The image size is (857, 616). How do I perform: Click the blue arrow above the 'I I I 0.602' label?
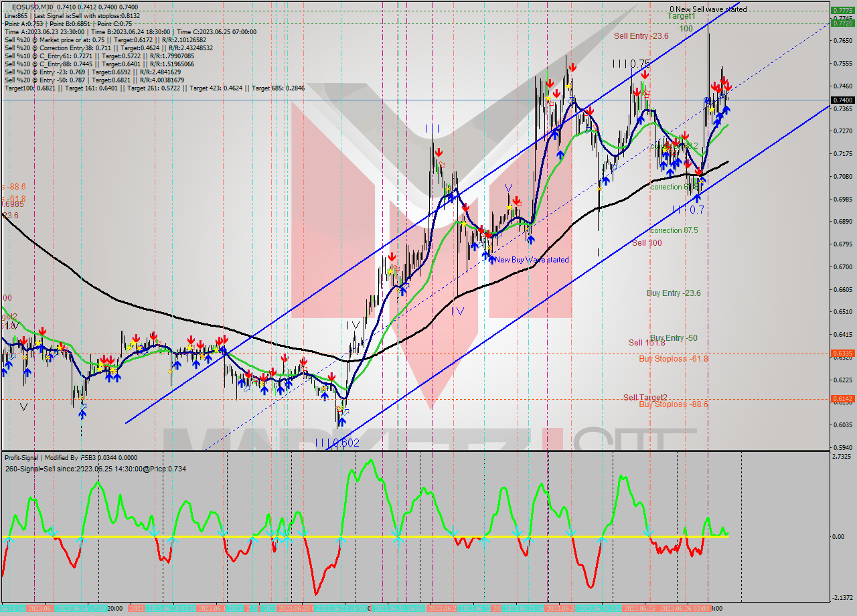341,422
